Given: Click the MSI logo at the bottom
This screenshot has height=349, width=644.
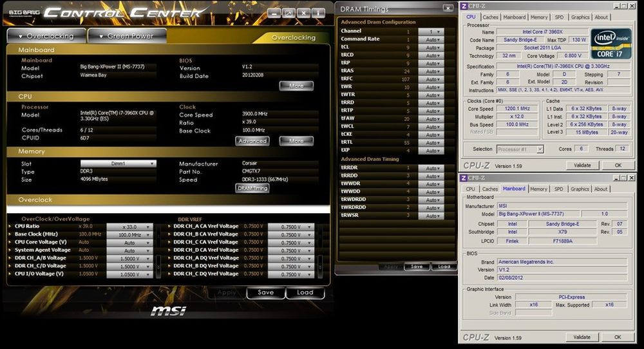Looking at the screenshot, I should click(x=168, y=310).
